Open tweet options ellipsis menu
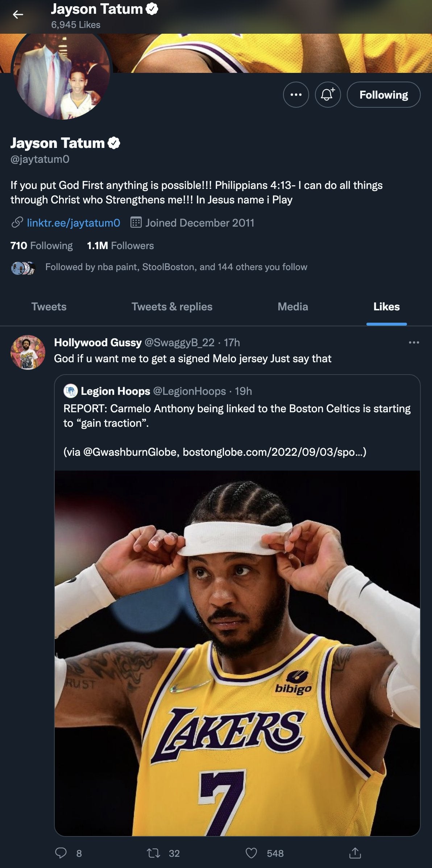Viewport: 432px width, 868px height. 414,343
